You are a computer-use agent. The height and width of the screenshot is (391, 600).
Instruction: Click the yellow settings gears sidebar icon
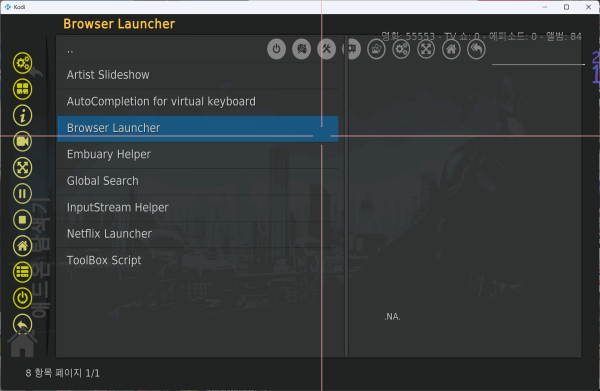(23, 63)
